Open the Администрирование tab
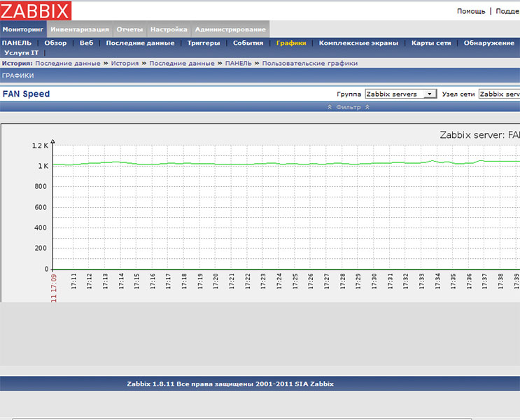Screen dimensions: 520x420 [230, 29]
